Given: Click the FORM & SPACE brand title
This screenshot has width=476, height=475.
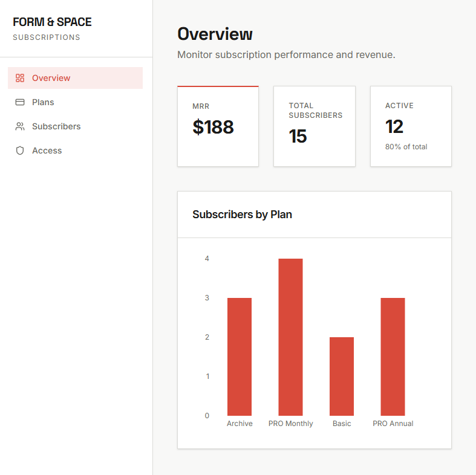Looking at the screenshot, I should pyautogui.click(x=52, y=22).
